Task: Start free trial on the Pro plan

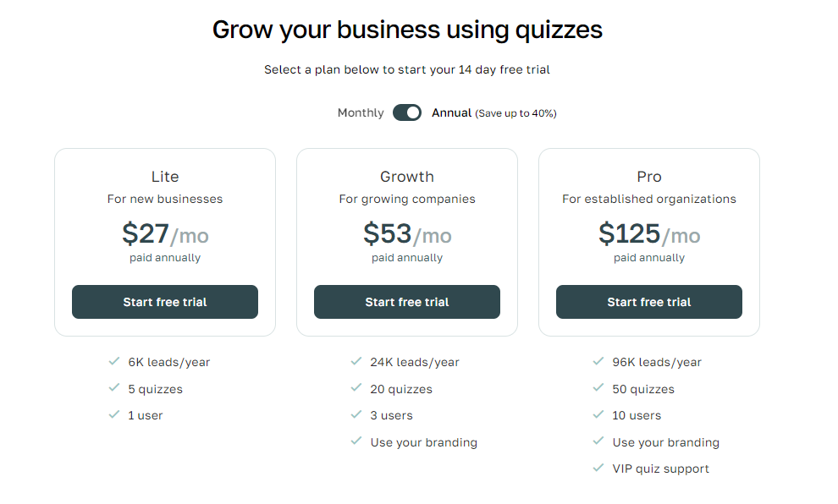Action: pyautogui.click(x=648, y=301)
